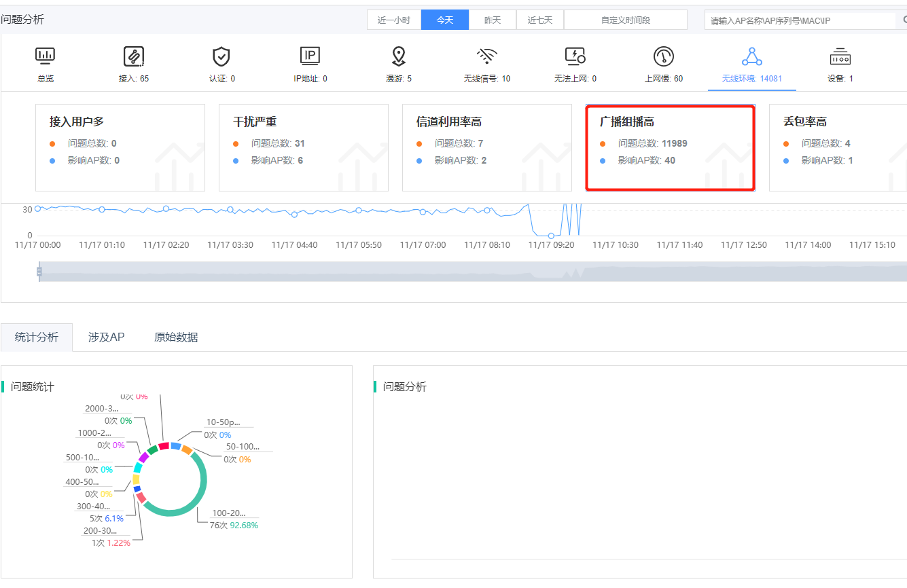
Task: Select the 上网慢: 60 speedometer icon
Action: point(664,56)
